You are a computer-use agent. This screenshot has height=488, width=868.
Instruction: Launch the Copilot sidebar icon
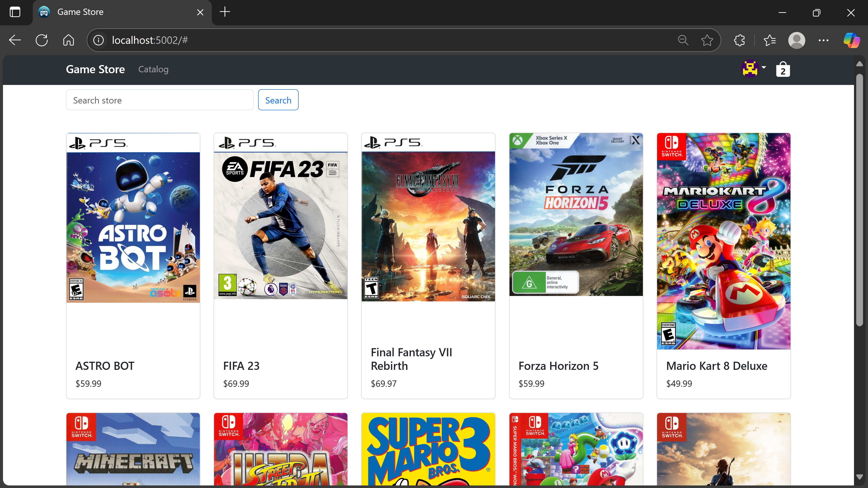(x=851, y=40)
